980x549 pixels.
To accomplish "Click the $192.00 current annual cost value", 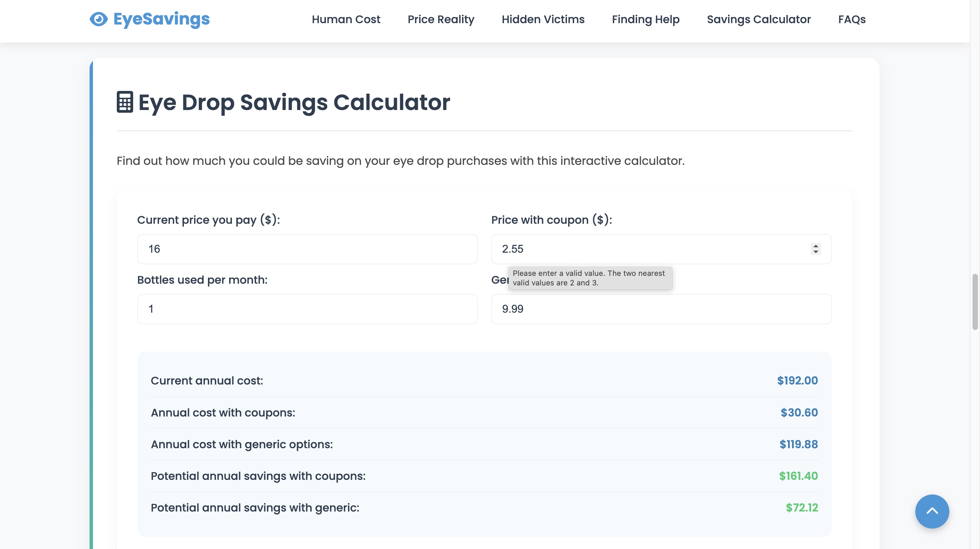I will click(797, 380).
